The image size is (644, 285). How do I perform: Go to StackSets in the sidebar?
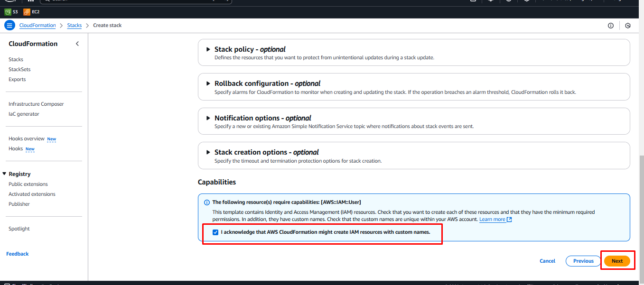coord(19,69)
